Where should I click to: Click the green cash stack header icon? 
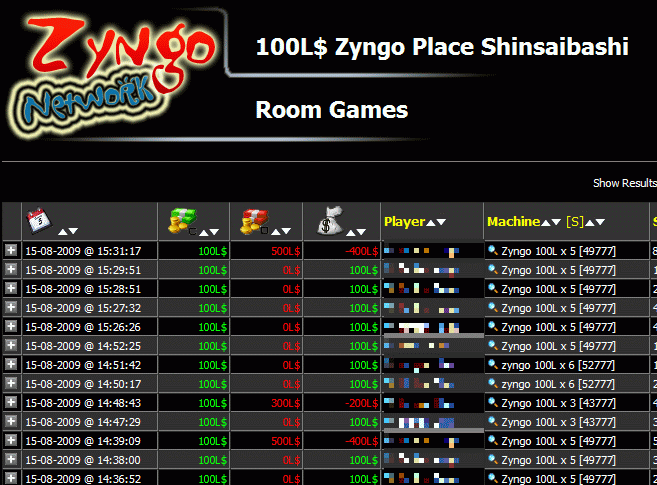click(x=182, y=221)
